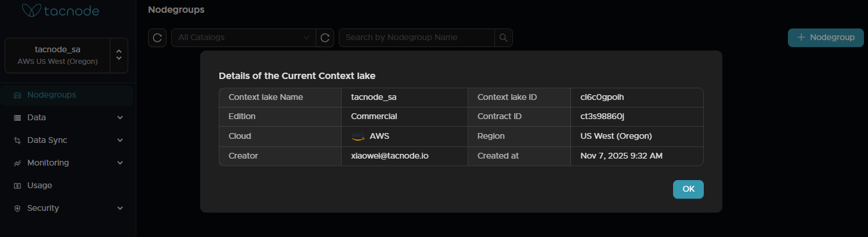Screen dimensions: 868x237
Task: Open Usage via its sidebar icon
Action: click(x=17, y=185)
